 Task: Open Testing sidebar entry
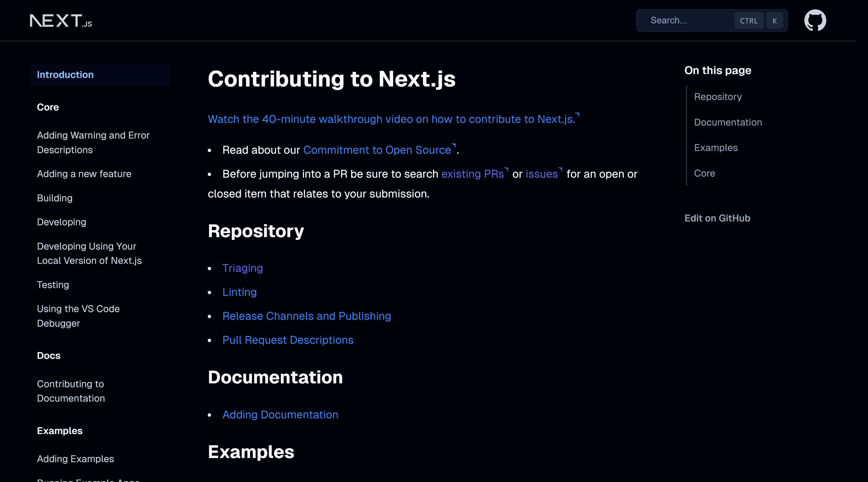click(x=53, y=285)
